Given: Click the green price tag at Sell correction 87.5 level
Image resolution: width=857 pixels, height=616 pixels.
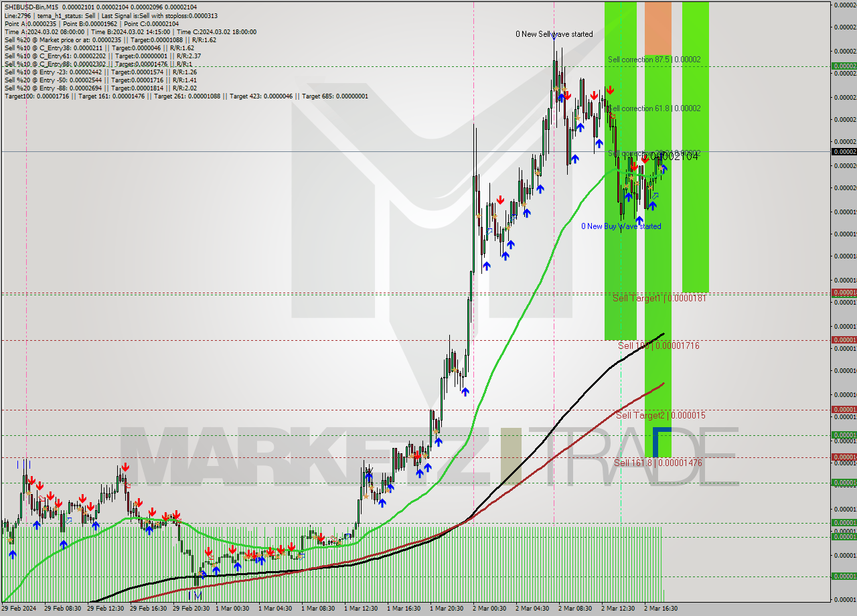Looking at the screenshot, I should pos(844,66).
